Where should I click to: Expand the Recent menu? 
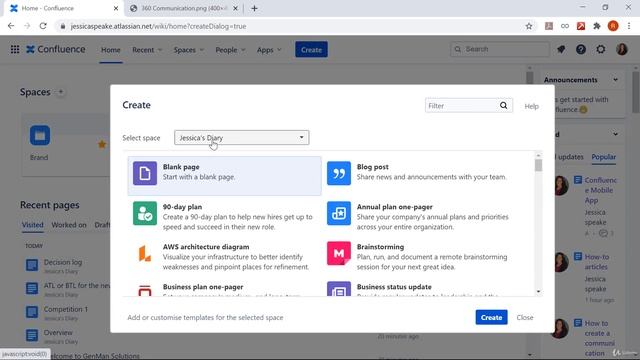[x=147, y=50]
